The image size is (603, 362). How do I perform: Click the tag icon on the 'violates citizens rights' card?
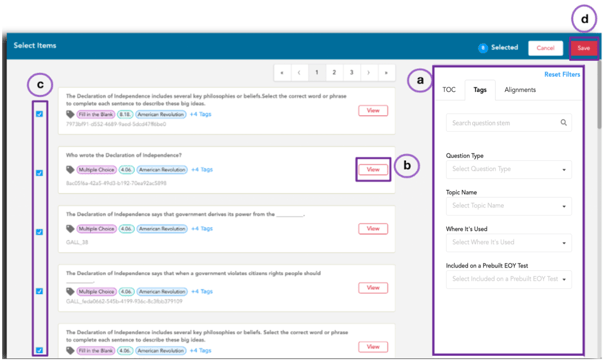[x=70, y=292]
